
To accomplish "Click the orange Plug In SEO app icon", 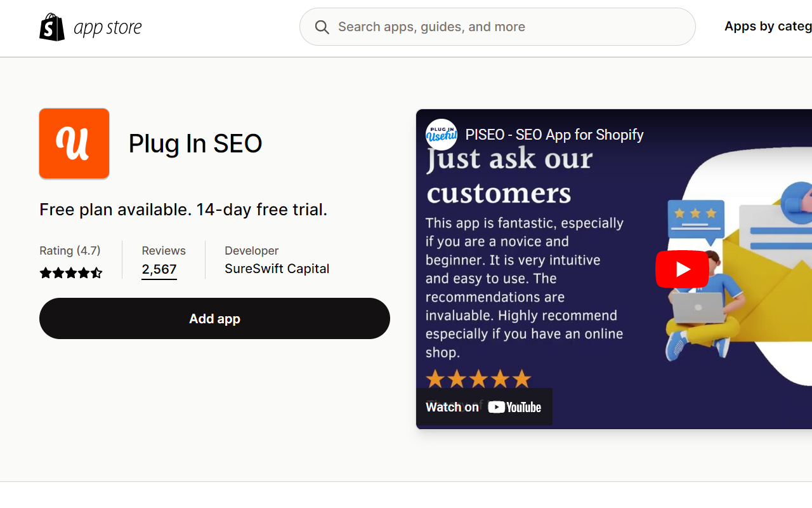I will (74, 144).
